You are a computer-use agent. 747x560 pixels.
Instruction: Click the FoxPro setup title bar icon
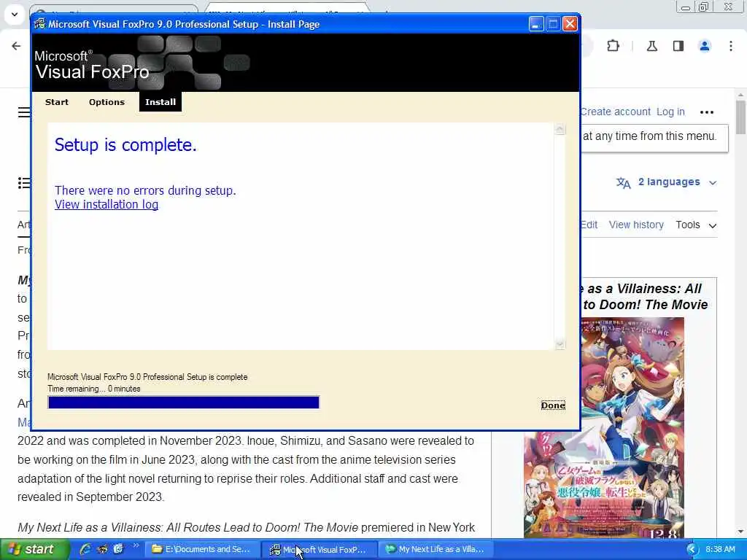click(x=39, y=24)
